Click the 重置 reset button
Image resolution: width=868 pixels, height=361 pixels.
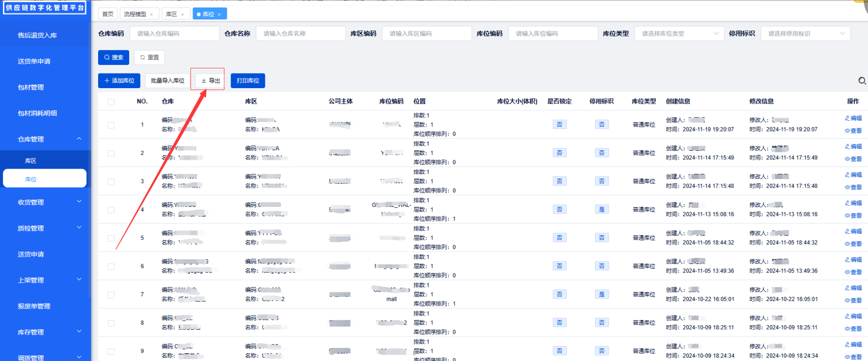[149, 57]
